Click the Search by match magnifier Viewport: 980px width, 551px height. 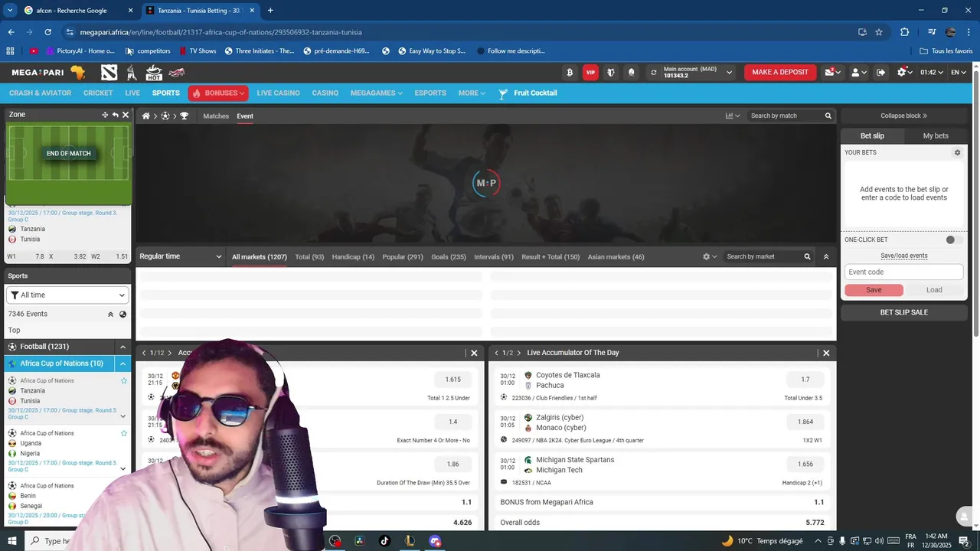pyautogui.click(x=828, y=116)
